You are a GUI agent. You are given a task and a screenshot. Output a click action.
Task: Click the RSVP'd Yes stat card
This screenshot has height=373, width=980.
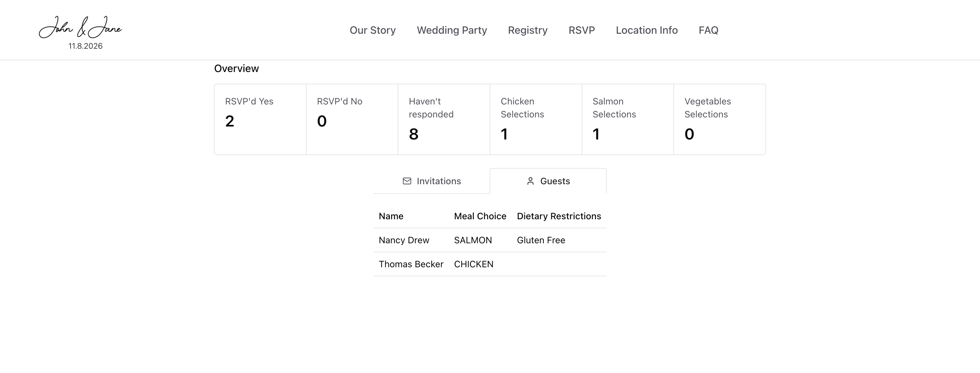pos(260,119)
